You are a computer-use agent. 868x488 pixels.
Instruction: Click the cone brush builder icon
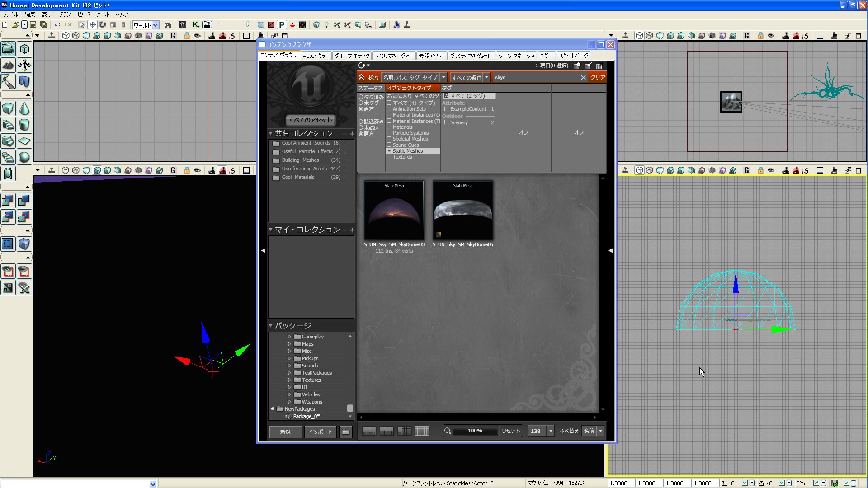tap(24, 109)
